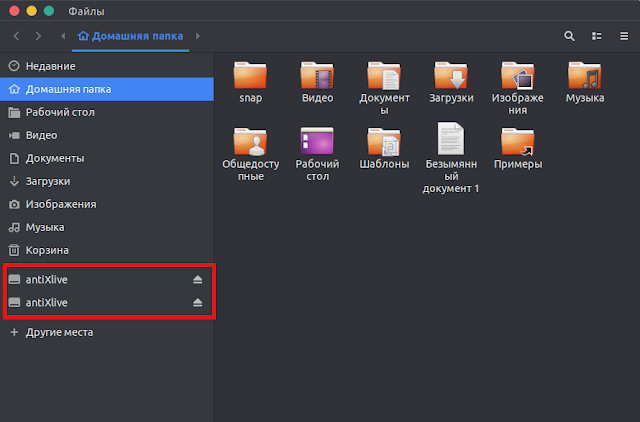Click the video camera icon in the sidebar

pos(14,135)
